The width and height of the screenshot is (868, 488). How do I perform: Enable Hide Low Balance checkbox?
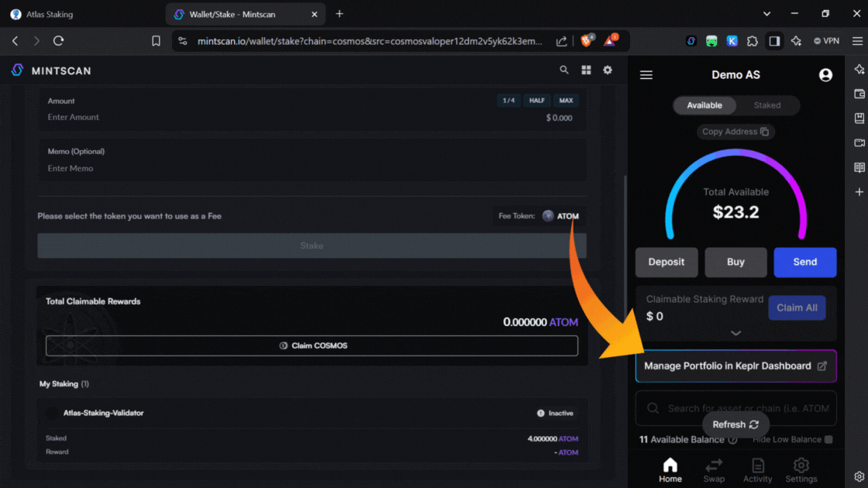tap(828, 439)
